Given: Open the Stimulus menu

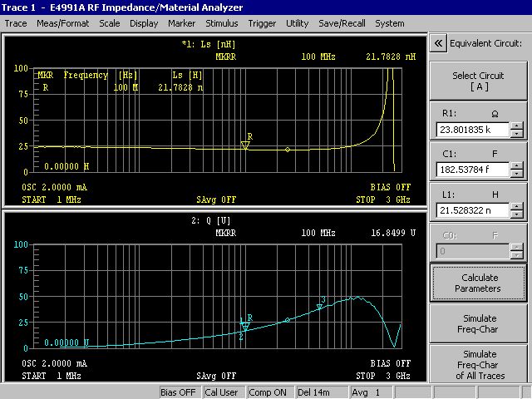Looking at the screenshot, I should tap(221, 23).
